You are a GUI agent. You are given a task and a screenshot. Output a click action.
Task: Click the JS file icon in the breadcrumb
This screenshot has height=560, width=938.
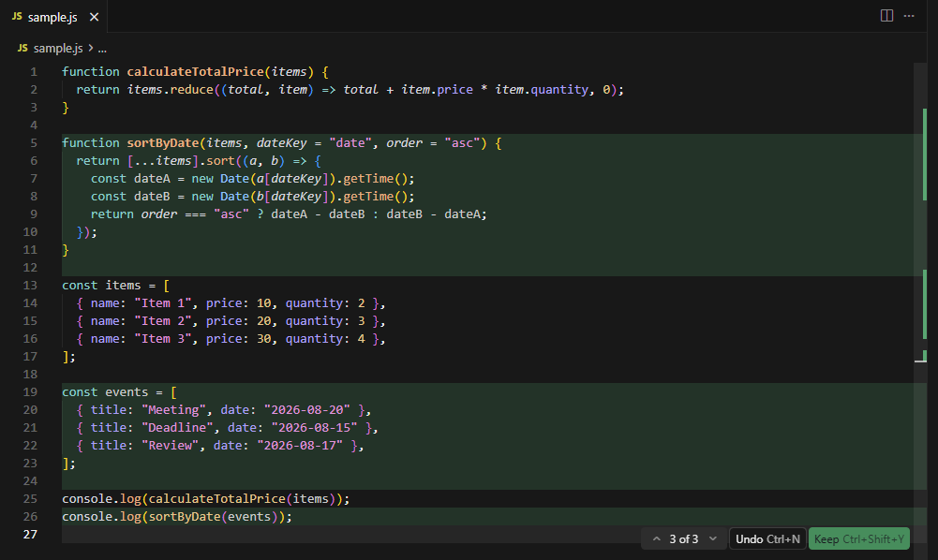(22, 48)
